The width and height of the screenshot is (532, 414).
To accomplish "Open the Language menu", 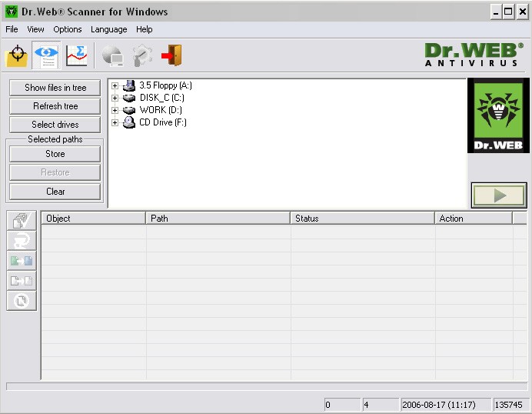I will tap(109, 29).
